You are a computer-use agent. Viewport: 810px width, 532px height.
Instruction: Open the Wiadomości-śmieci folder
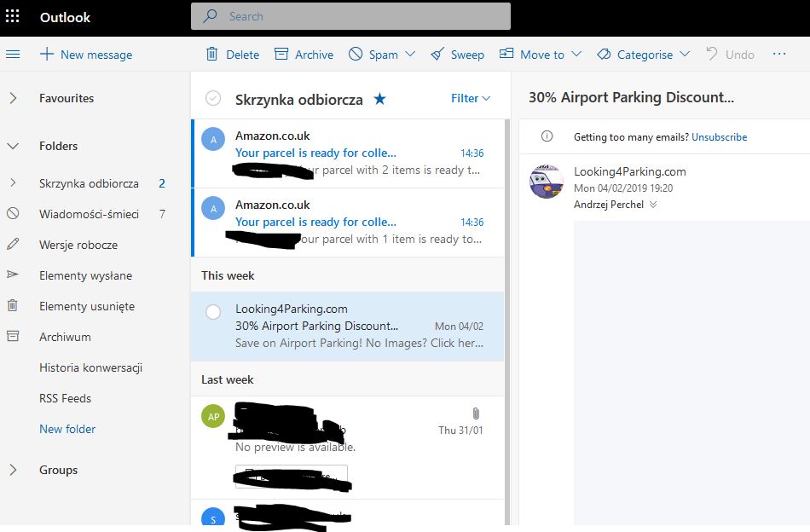click(x=89, y=214)
